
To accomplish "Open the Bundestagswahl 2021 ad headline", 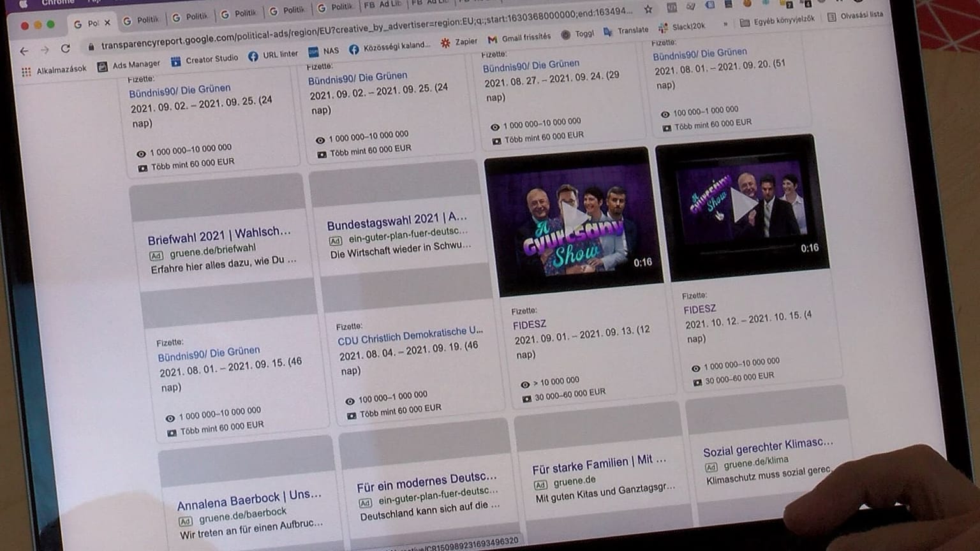I will (397, 221).
